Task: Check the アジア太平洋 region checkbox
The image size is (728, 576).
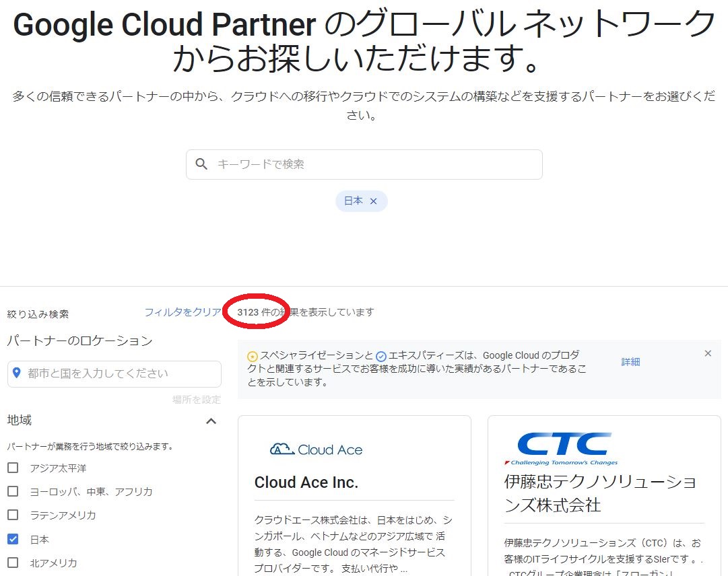Action: (13, 468)
